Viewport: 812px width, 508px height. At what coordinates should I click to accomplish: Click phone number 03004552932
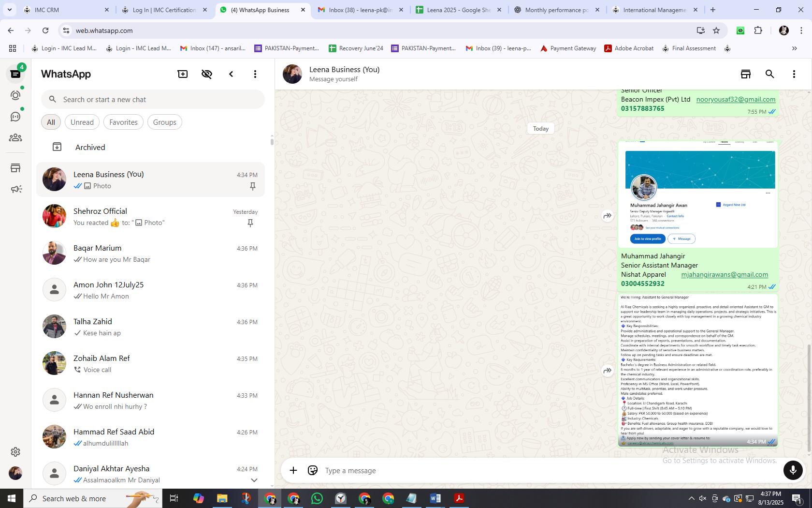point(642,284)
